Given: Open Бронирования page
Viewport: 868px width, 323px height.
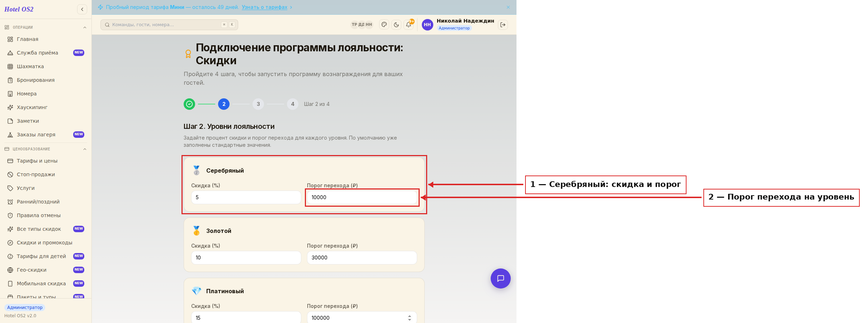Looking at the screenshot, I should coord(46,80).
